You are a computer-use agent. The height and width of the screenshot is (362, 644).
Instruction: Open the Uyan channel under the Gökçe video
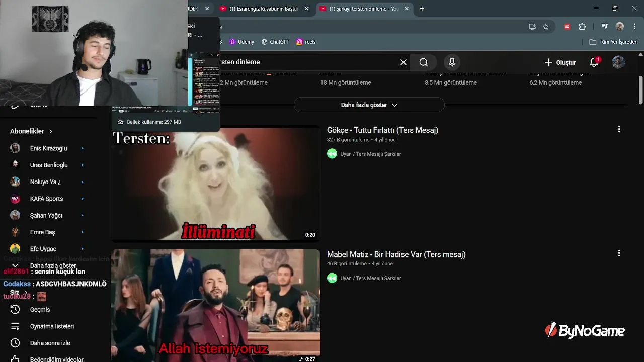tap(370, 154)
